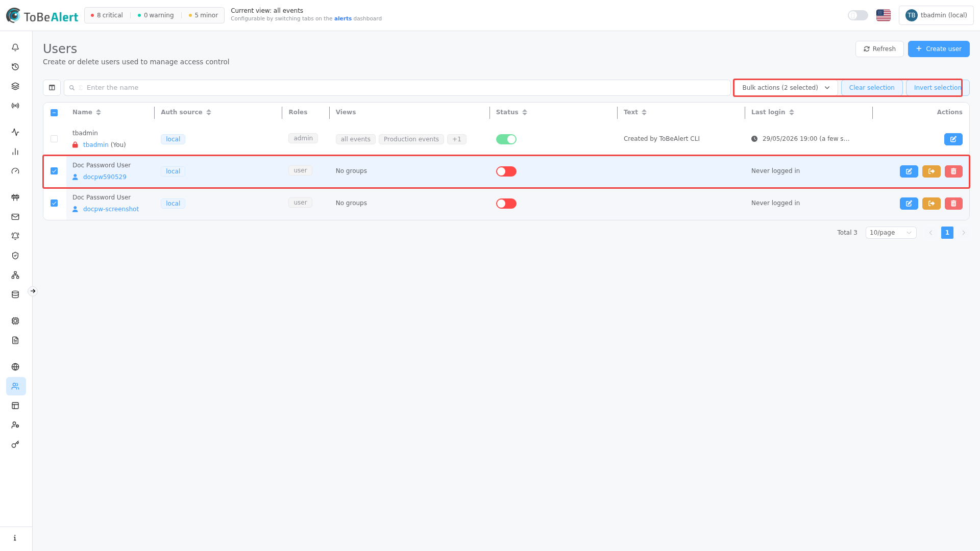The height and width of the screenshot is (551, 980).
Task: Click the info icon at sidebar bottom
Action: pyautogui.click(x=15, y=538)
